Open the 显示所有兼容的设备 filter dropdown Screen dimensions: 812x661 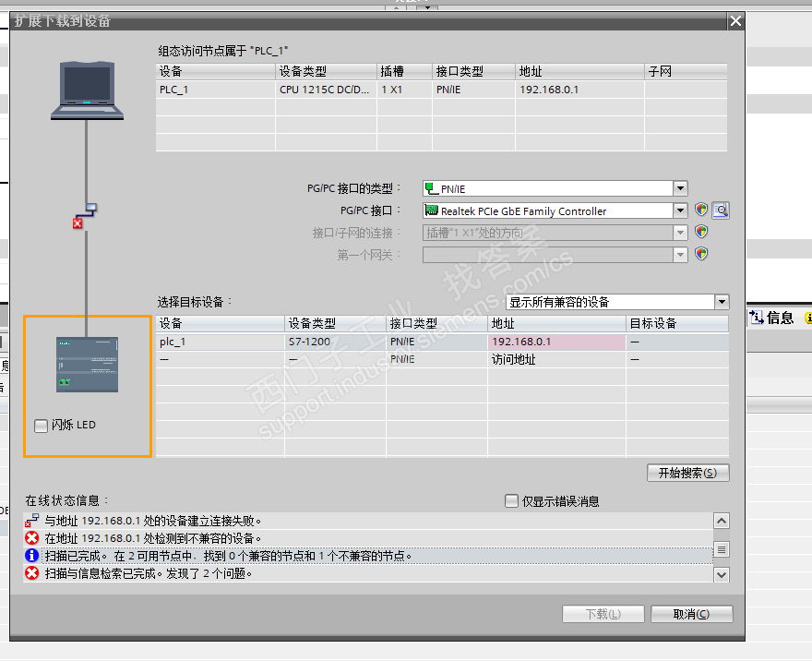tap(722, 302)
